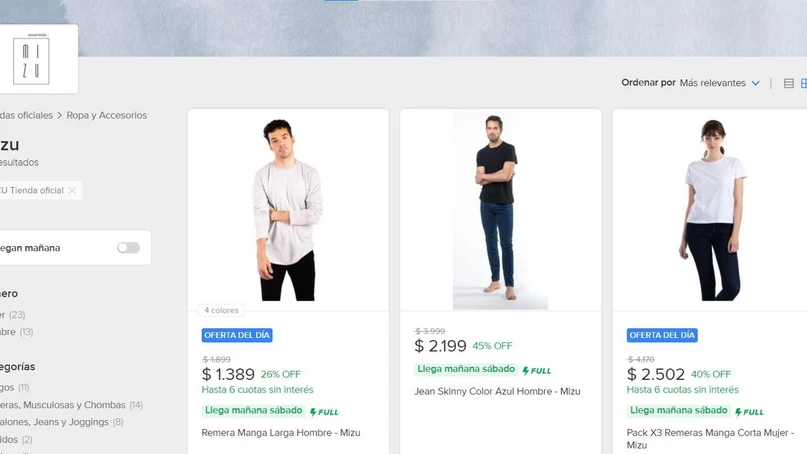807x454 pixels.
Task: Click the white t-shirt woman product image
Action: click(712, 210)
